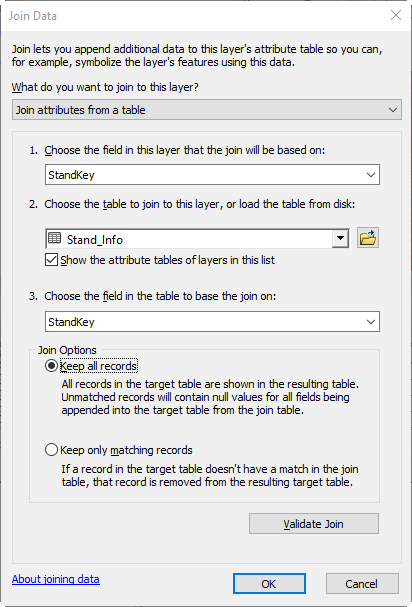Click the black arrow of the Stand_Info table dropdown
The image size is (412, 607).
(340, 238)
